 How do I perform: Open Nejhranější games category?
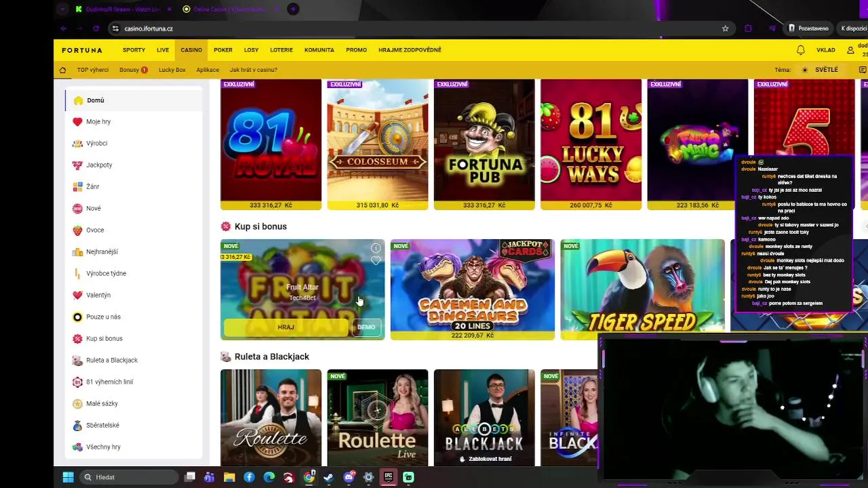(134, 252)
